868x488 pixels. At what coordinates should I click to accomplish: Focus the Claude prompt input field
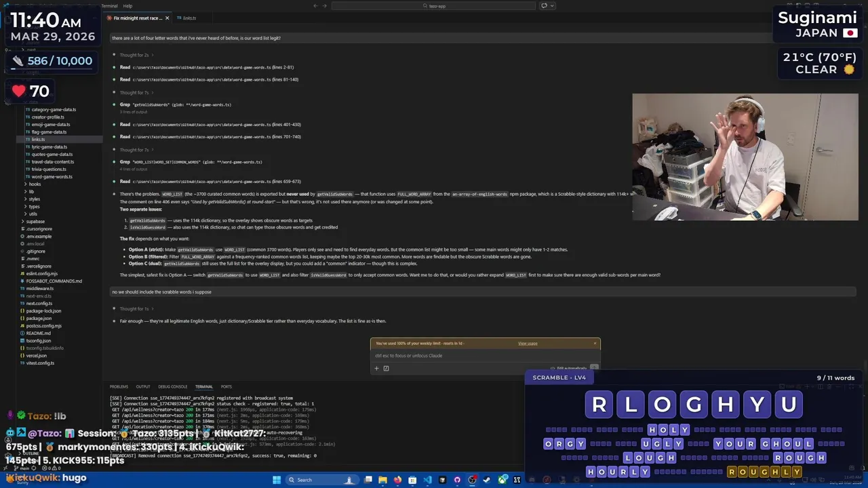[485, 356]
